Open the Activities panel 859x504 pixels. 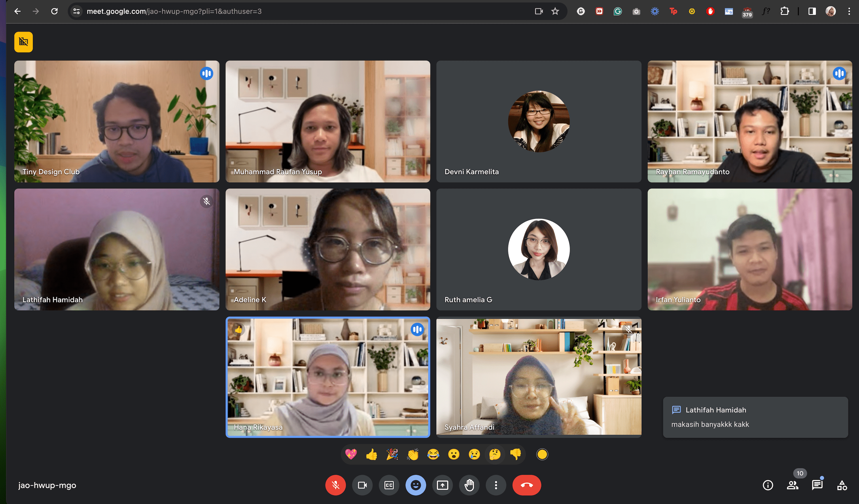coord(842,485)
